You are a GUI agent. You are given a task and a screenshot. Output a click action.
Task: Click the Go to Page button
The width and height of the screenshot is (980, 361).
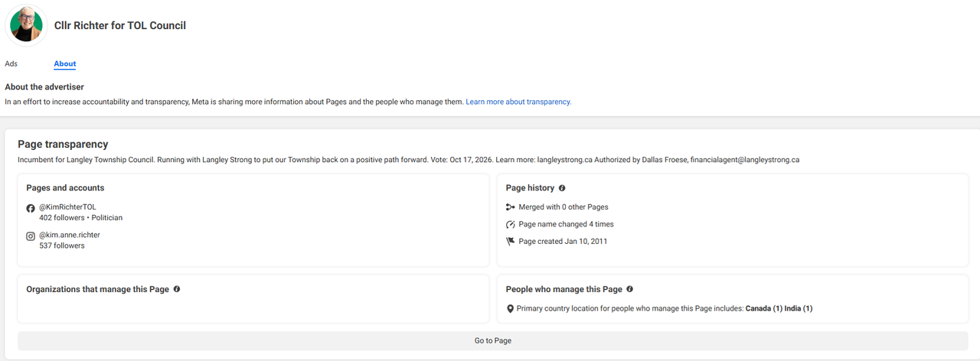pos(493,340)
